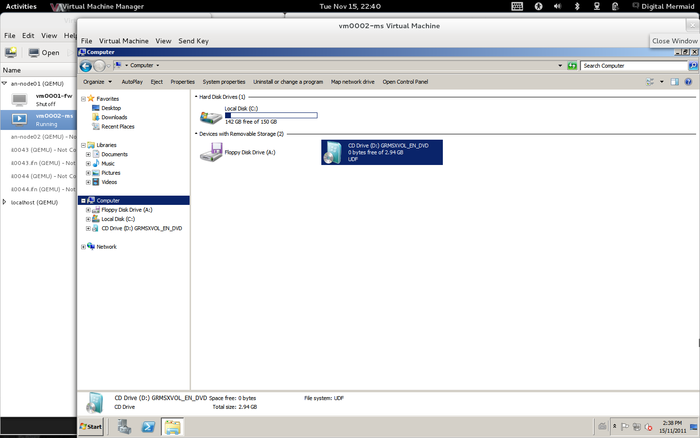The image size is (700, 438).
Task: Click the Computer address breadcrumb
Action: point(142,66)
